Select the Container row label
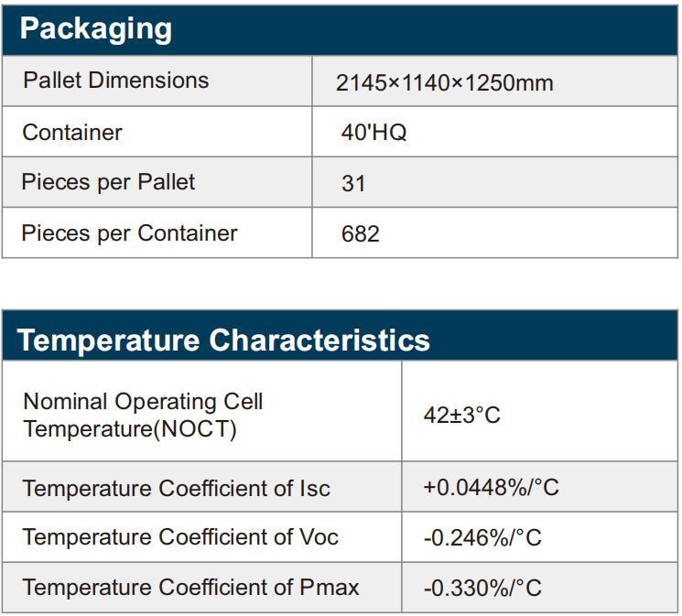This screenshot has height=616, width=682. pyautogui.click(x=72, y=132)
